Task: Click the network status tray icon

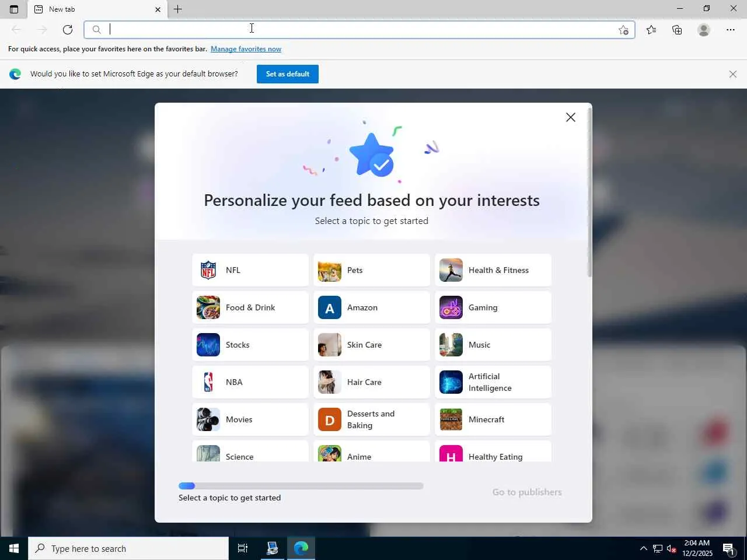Action: point(657,548)
